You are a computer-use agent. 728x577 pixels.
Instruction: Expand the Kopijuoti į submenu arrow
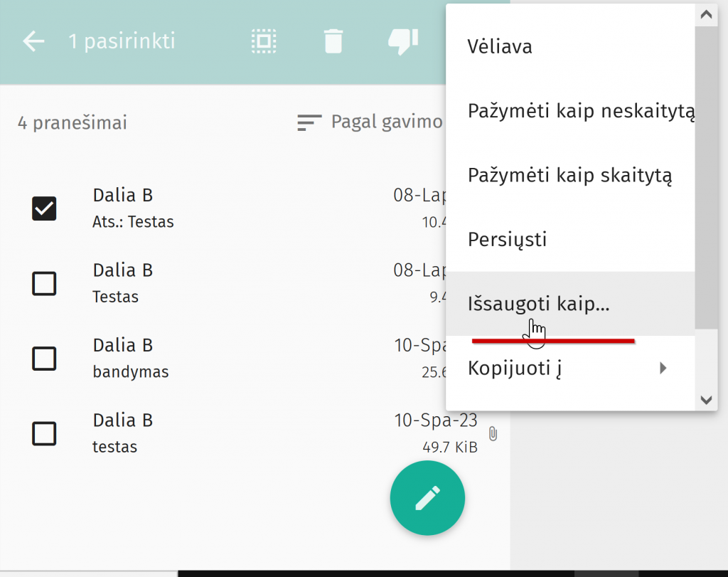663,368
